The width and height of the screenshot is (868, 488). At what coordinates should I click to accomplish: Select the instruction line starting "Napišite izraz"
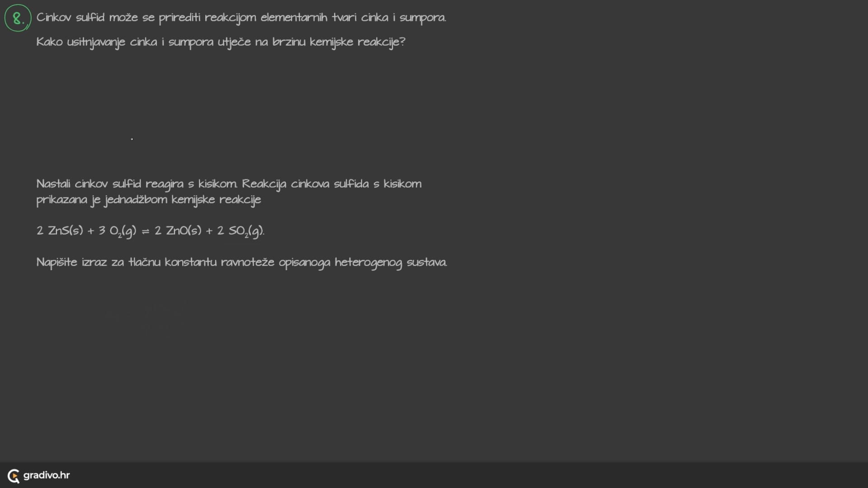(241, 263)
